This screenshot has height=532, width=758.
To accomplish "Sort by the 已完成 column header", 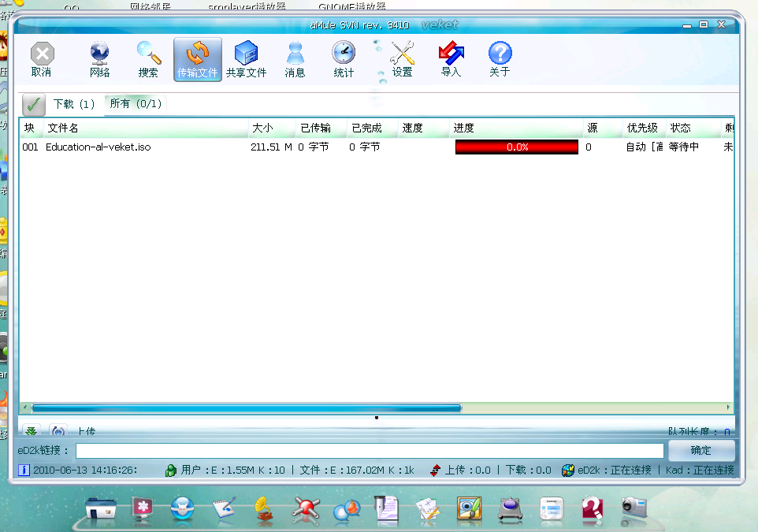I will [x=373, y=128].
